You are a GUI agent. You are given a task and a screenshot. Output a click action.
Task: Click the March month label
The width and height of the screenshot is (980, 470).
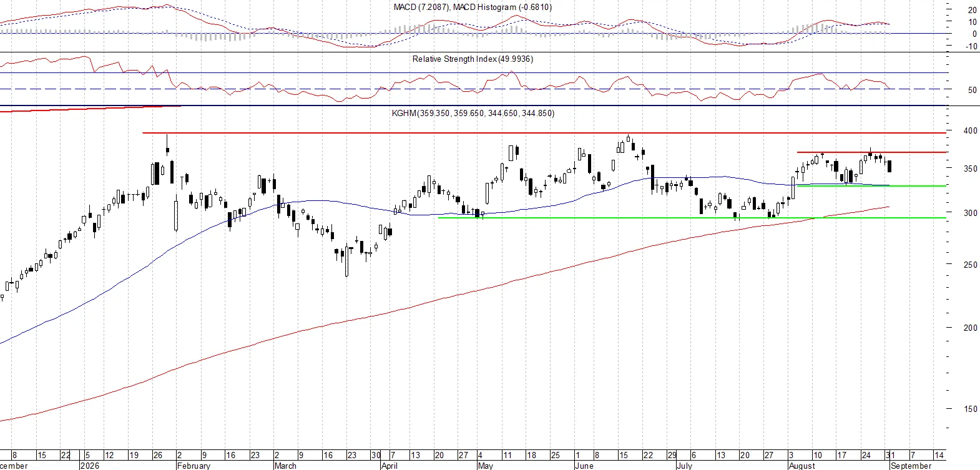click(285, 466)
